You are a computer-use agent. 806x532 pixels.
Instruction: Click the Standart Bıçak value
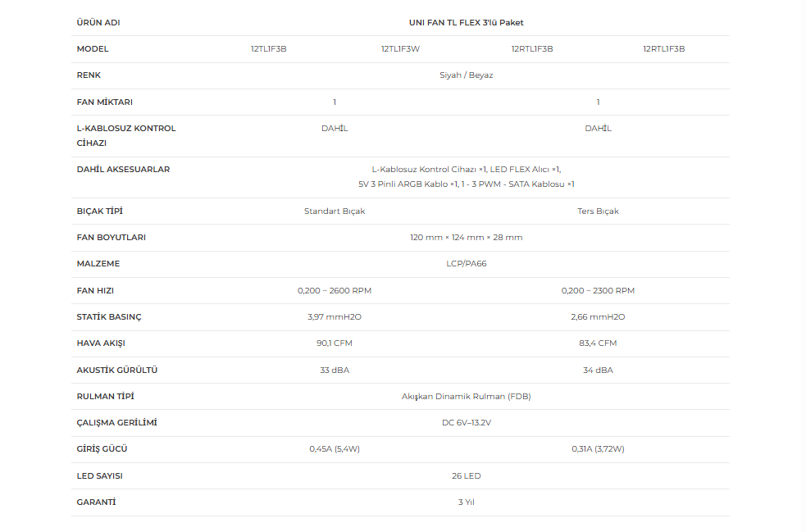click(335, 211)
